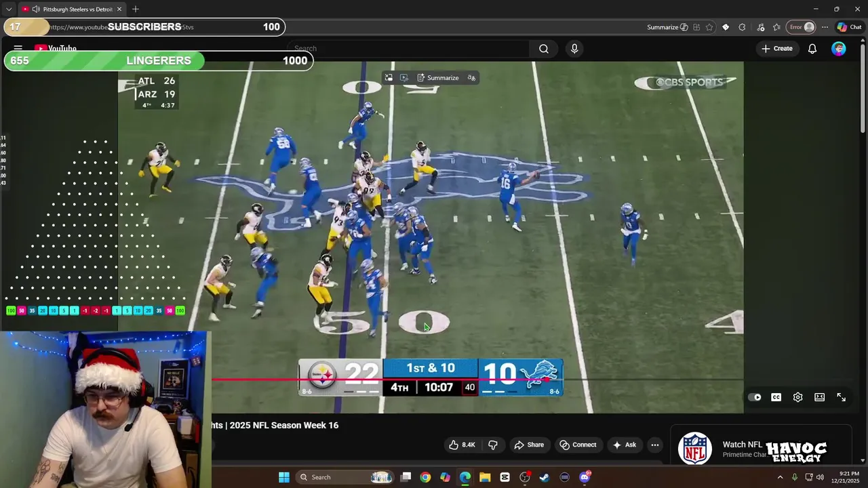Toggle closed captions CC button
This screenshot has width=868, height=488.
[776, 397]
